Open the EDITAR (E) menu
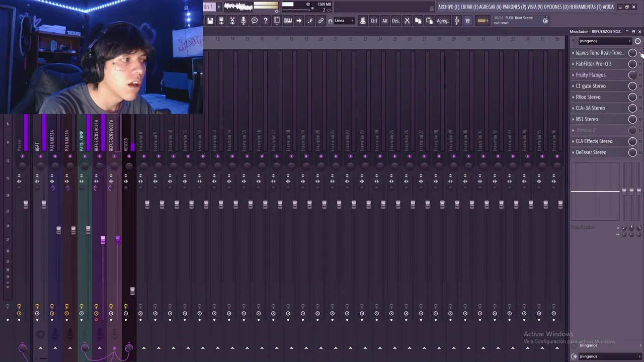 click(470, 7)
